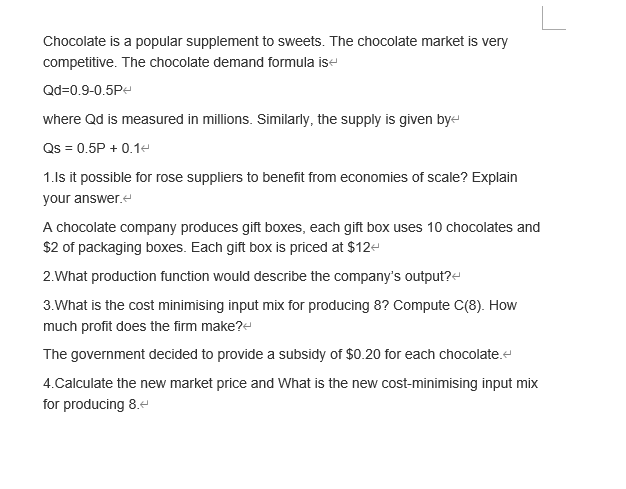Click question 4 about new market price
626x489 pixels.
(290, 394)
